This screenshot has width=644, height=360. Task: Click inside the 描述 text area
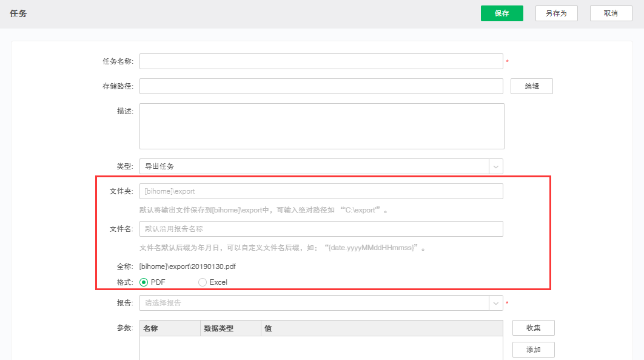pyautogui.click(x=321, y=126)
